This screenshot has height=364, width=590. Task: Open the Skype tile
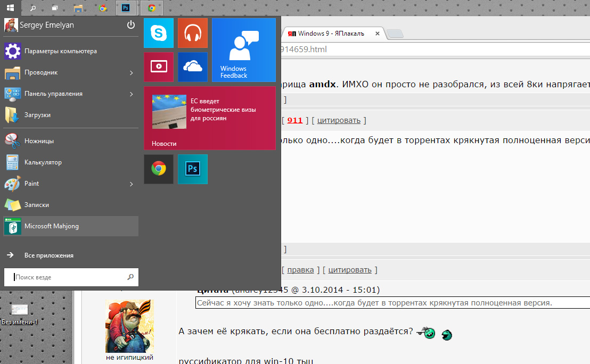158,33
